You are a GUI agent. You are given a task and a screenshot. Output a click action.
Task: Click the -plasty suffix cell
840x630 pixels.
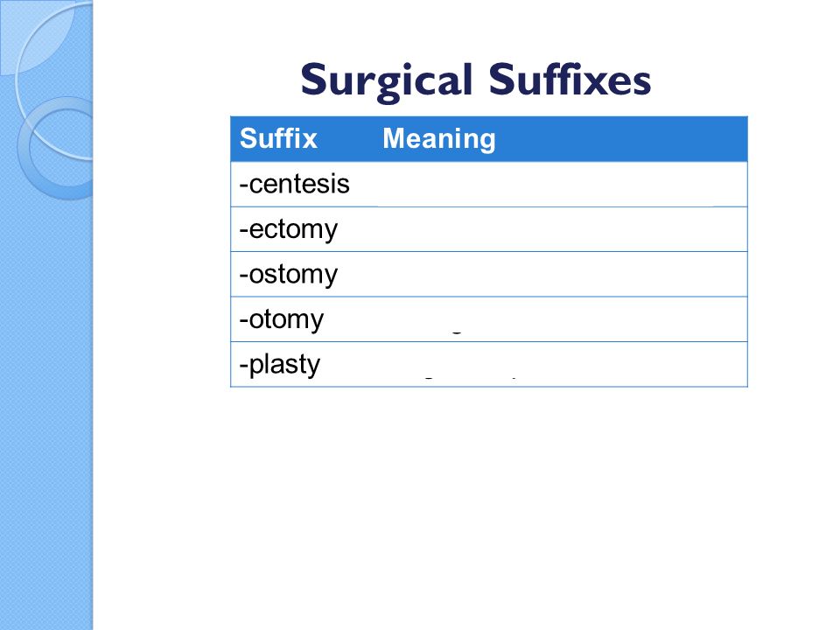click(x=303, y=364)
